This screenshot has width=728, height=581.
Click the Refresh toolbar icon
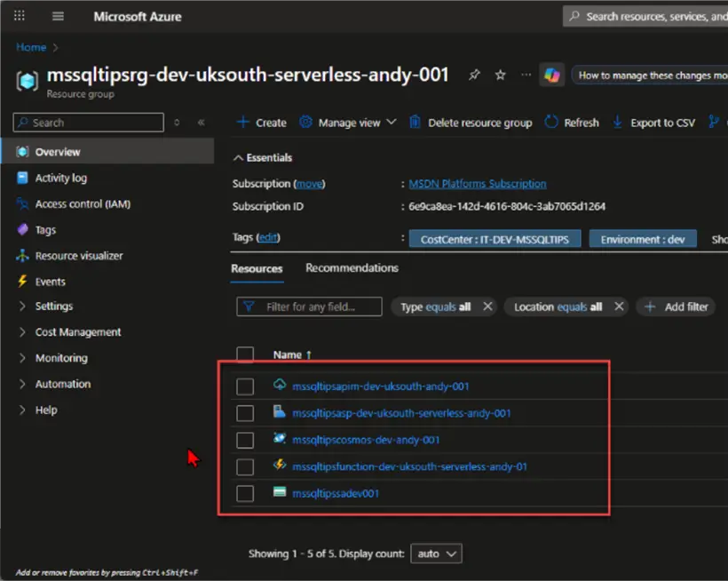point(551,122)
